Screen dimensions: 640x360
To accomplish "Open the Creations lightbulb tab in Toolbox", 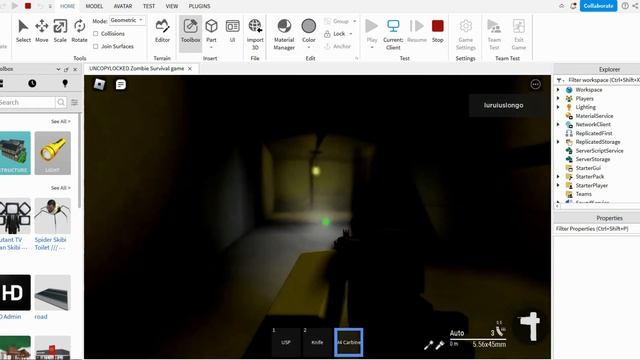I will pyautogui.click(x=64, y=83).
